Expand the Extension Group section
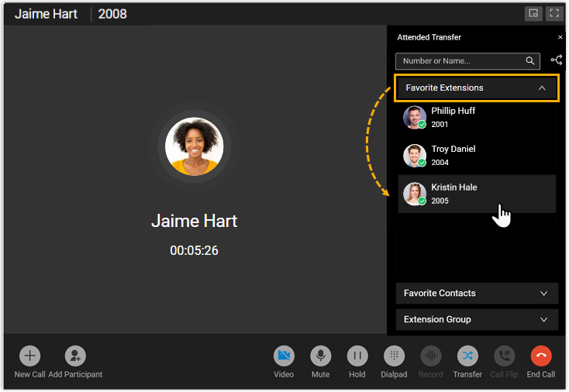Image resolution: width=569 pixels, height=392 pixels. pos(477,319)
